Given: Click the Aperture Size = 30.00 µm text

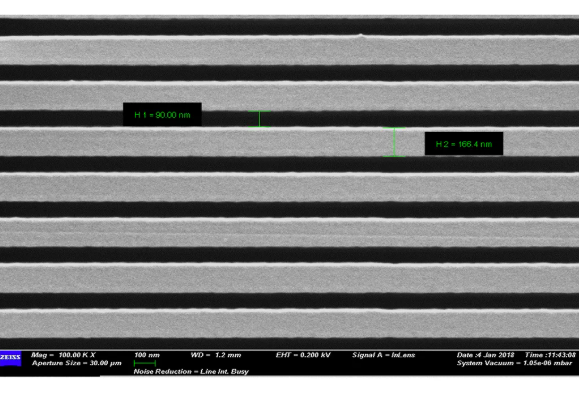Looking at the screenshot, I should [76, 363].
